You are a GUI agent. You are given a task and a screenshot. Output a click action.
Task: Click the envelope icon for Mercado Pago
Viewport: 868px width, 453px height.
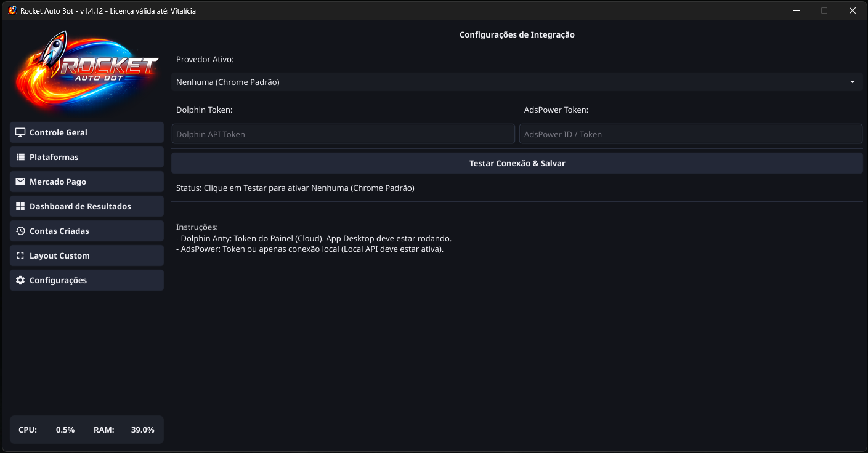click(20, 182)
